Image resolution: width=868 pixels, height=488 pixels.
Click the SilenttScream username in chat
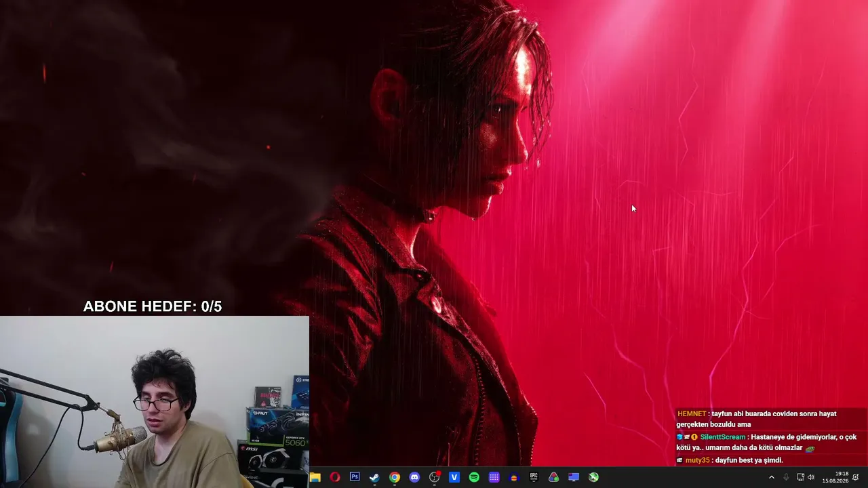coord(723,437)
